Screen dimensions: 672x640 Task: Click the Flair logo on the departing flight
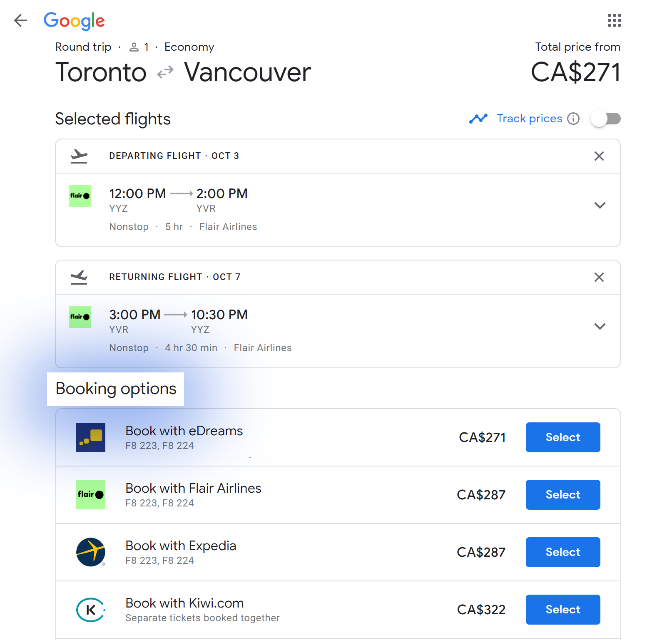80,196
